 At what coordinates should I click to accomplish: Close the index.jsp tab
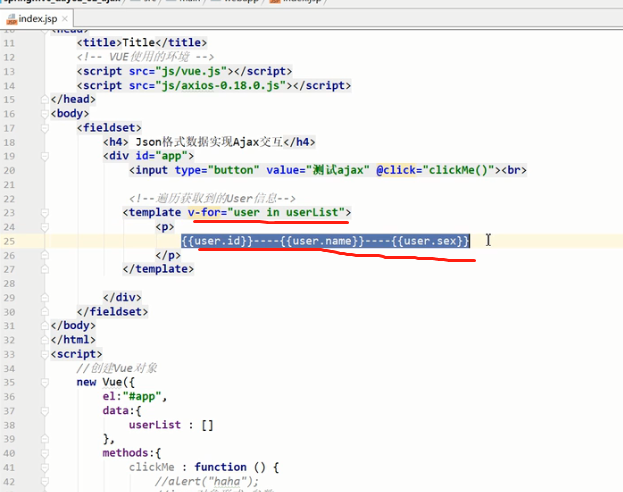[65, 19]
